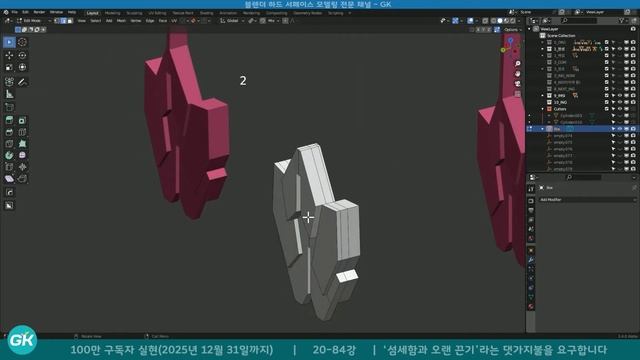Select the Spin tool
Image resolution: width=640 pixels, height=360 pixels.
click(x=9, y=156)
